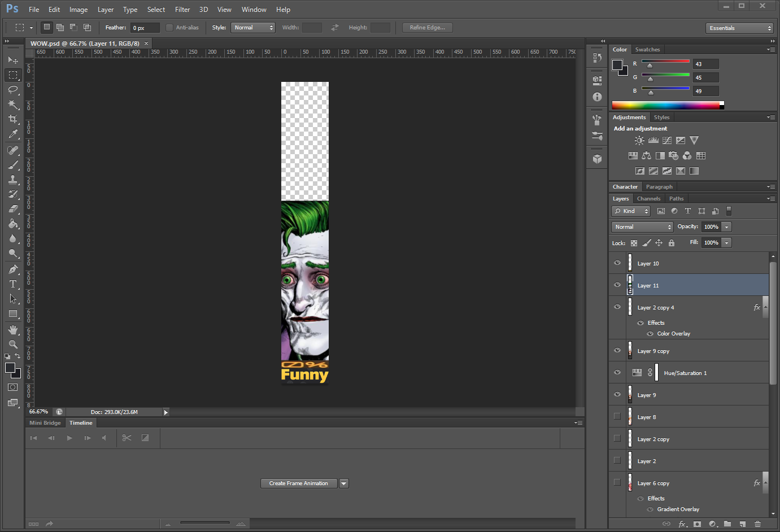Screen dimensions: 780x532
Task: Create a new group folder icon
Action: click(x=727, y=524)
